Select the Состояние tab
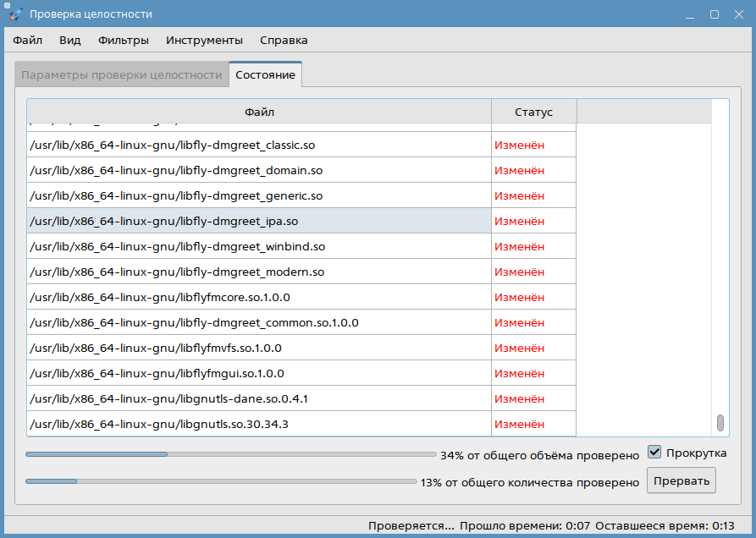The width and height of the screenshot is (756, 538). point(265,74)
